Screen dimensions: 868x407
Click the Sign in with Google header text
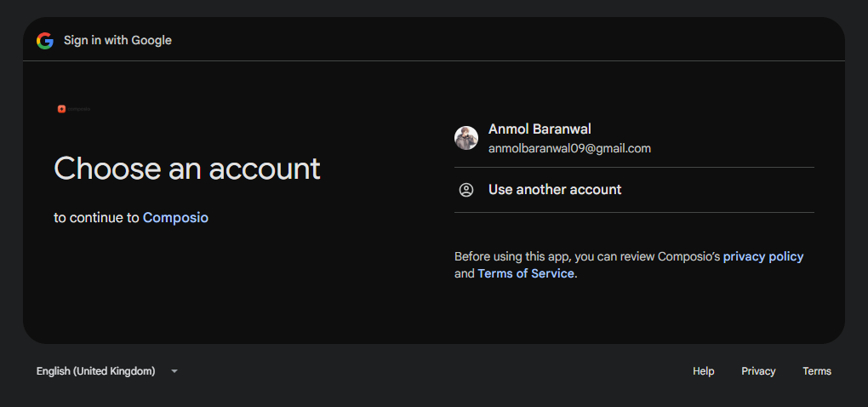coord(117,40)
